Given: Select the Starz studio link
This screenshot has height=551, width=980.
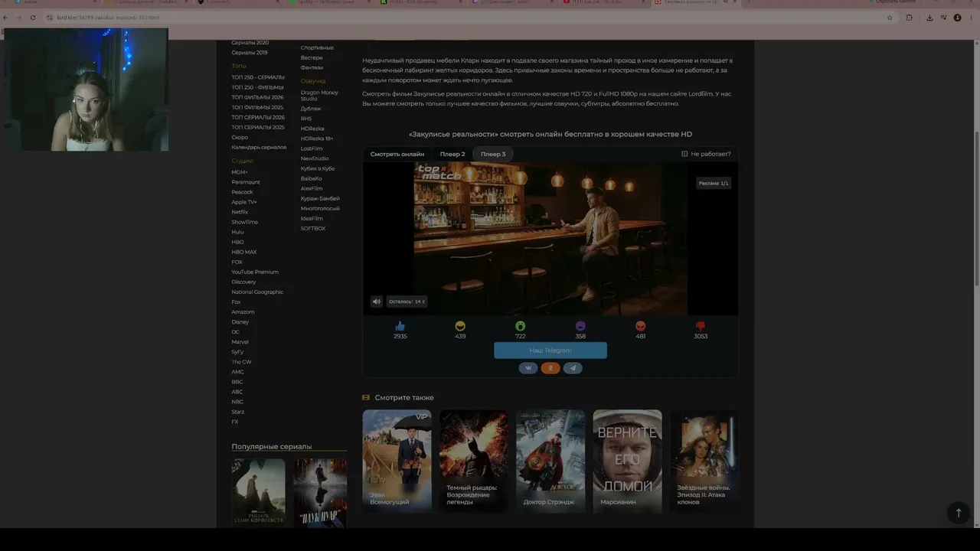Looking at the screenshot, I should pos(238,412).
